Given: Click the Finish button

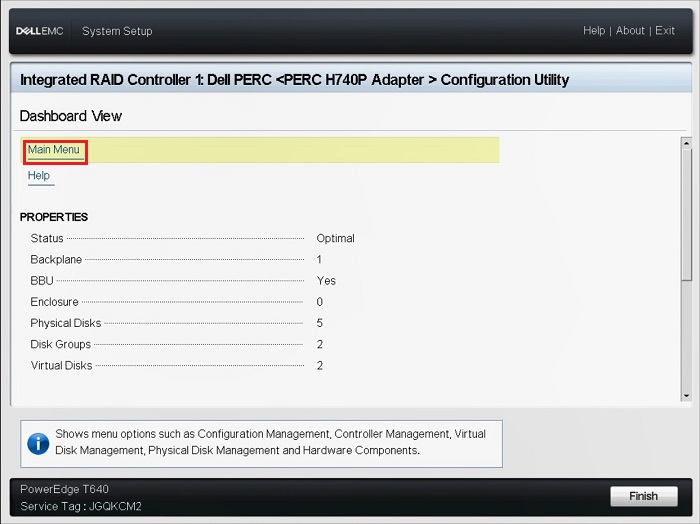Looking at the screenshot, I should (x=643, y=496).
